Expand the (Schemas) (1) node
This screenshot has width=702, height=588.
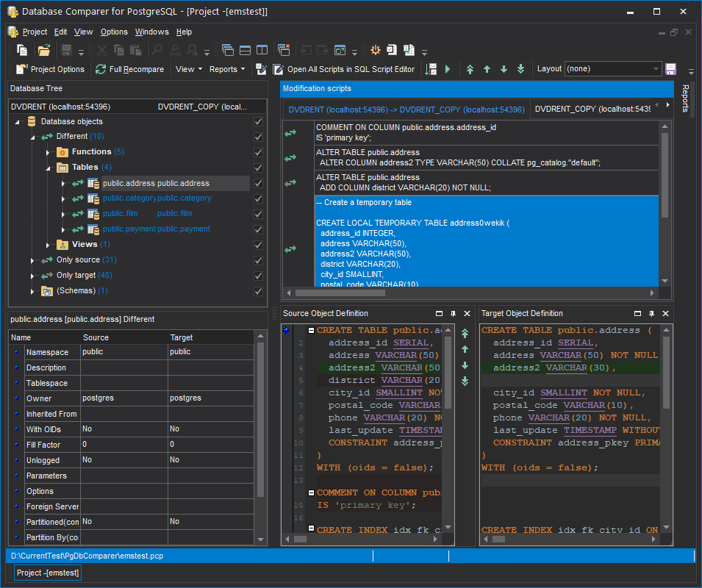pyautogui.click(x=32, y=291)
